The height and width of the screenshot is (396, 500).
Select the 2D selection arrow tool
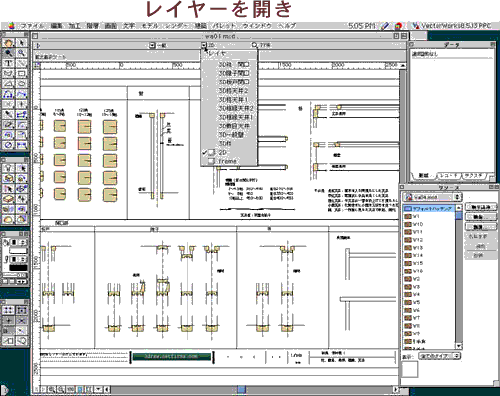click(x=21, y=43)
